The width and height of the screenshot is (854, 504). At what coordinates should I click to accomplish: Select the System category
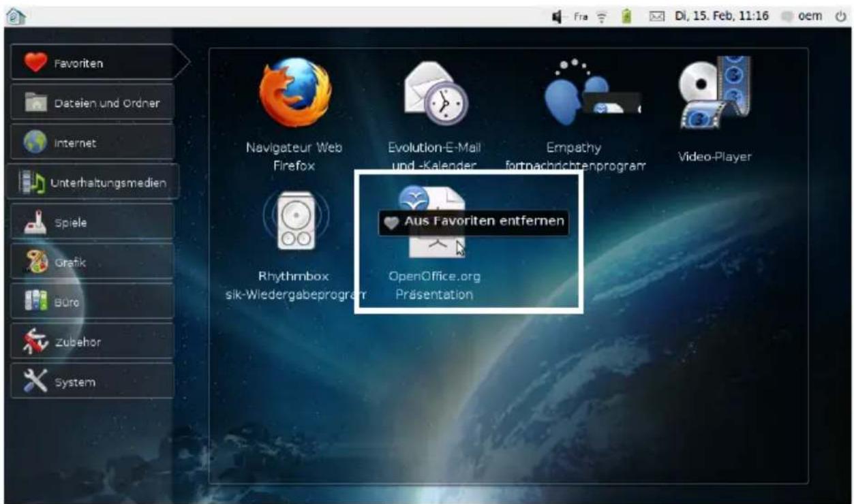click(93, 382)
